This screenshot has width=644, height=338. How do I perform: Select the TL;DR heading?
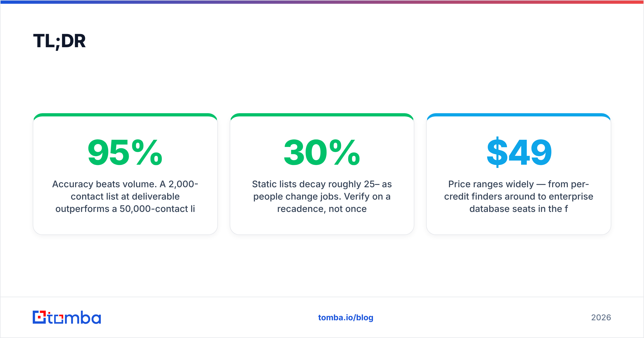click(x=59, y=41)
